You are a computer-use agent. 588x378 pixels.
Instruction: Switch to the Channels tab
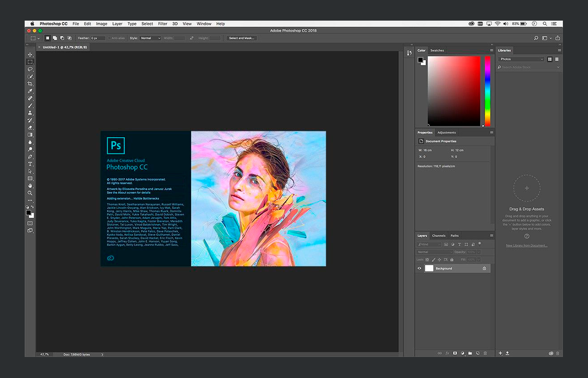click(x=439, y=236)
